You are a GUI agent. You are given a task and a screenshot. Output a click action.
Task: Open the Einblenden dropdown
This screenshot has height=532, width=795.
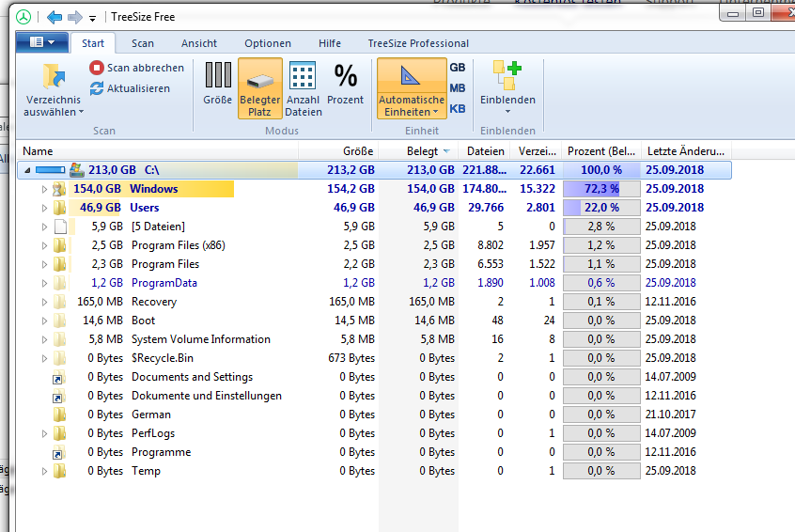click(x=507, y=88)
